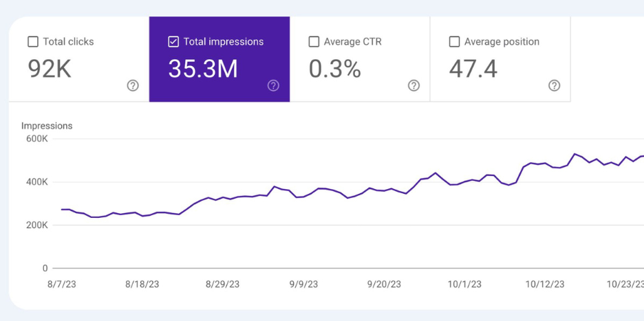Tick the Average CTR checkbox

(314, 42)
